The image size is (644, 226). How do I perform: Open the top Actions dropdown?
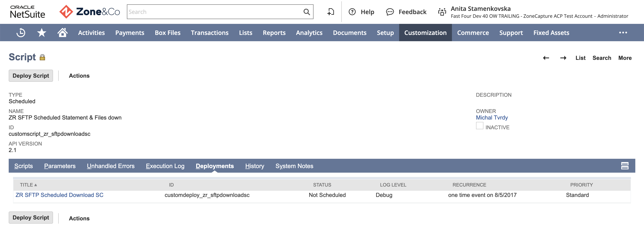(79, 75)
